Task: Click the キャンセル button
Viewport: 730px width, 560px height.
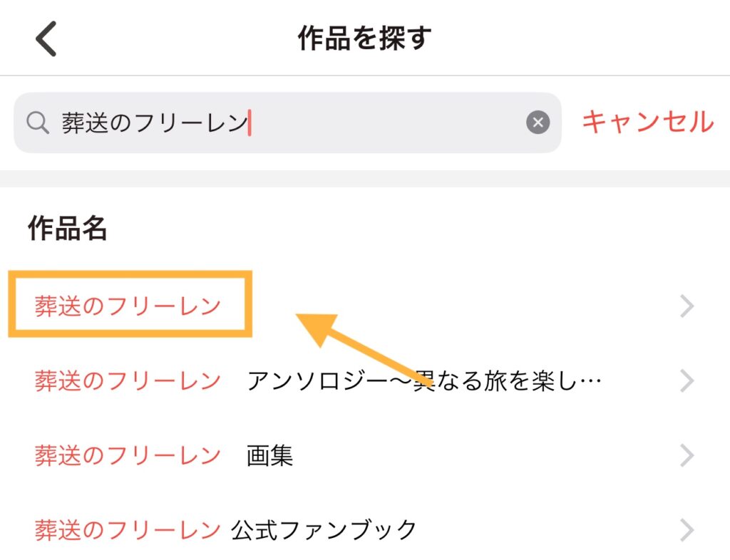Action: (x=647, y=122)
